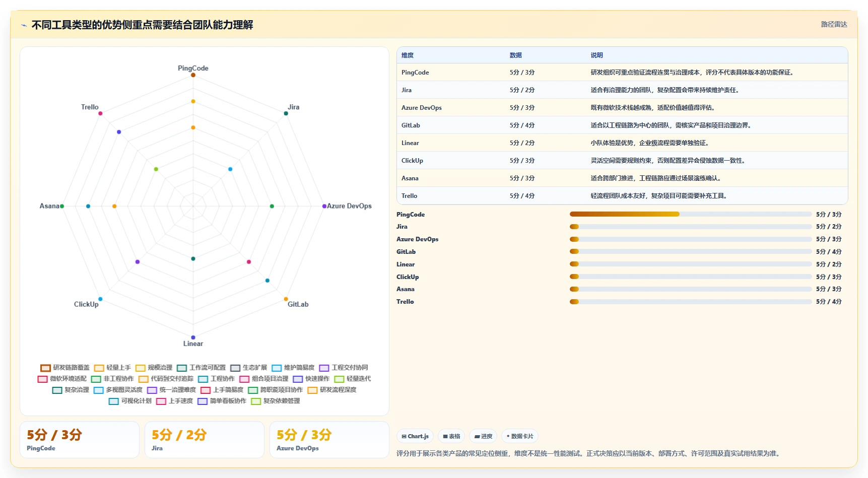Click the 路径雷达 label in header
This screenshot has height=478, width=868.
click(834, 24)
